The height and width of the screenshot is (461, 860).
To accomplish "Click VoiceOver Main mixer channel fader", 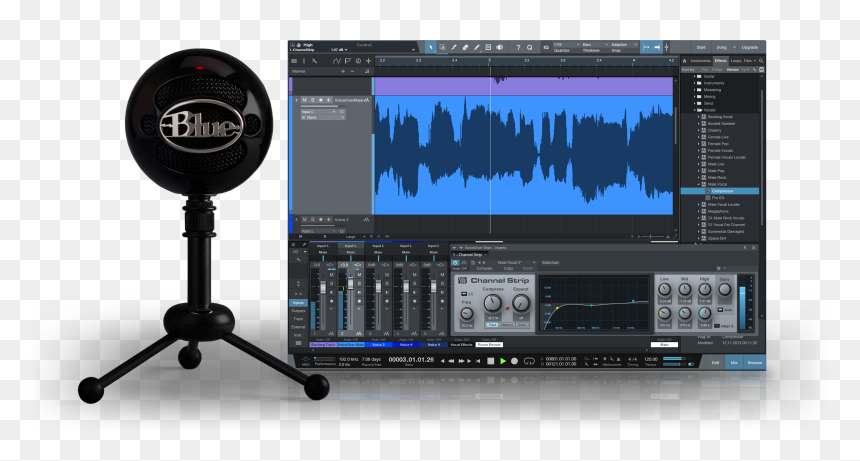I will click(x=350, y=283).
